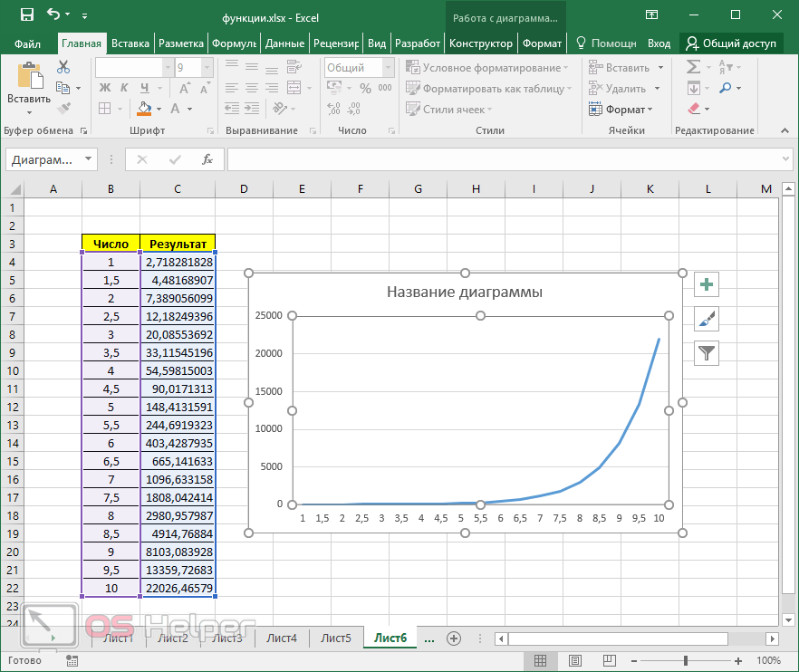Switch to sheet Лист5

pos(336,638)
